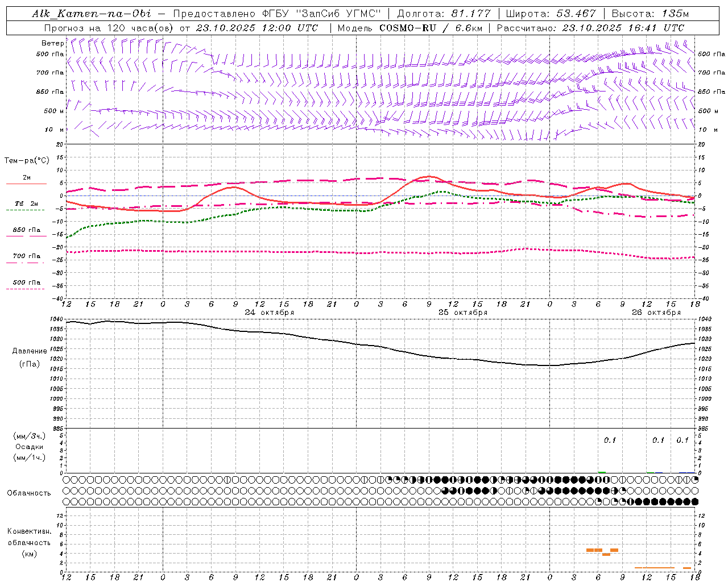
Task: Click the 'Облачность' cloud cover label
Action: (29, 493)
